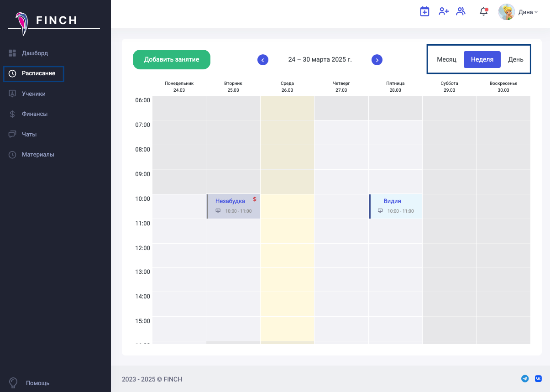Select the Неделя view option
The image size is (550, 392).
click(x=482, y=60)
